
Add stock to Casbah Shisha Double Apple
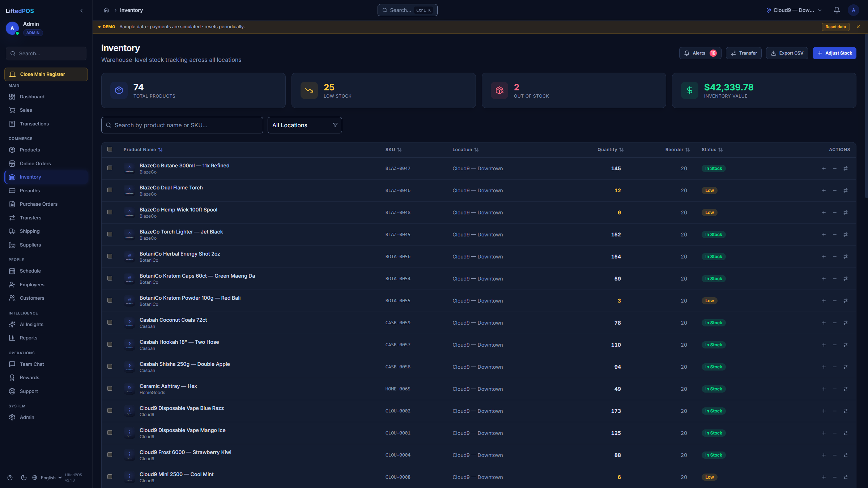pos(824,367)
